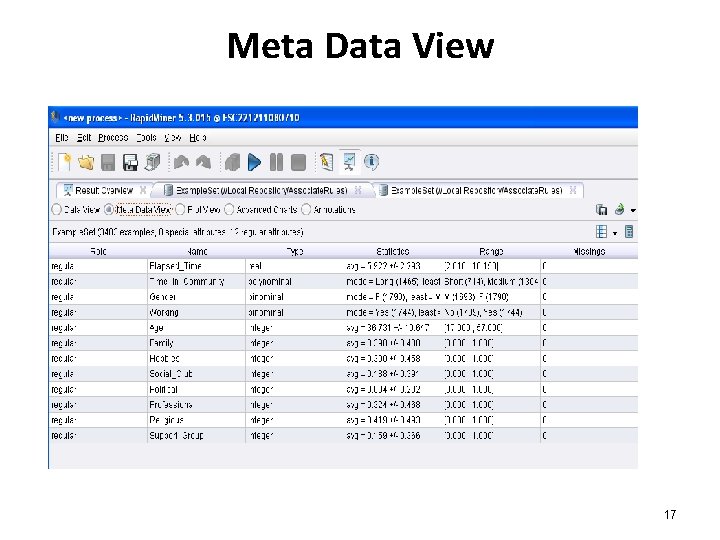Viewport: 720px width, 540px height.
Task: Sort by the Role column header
Action: [98, 252]
